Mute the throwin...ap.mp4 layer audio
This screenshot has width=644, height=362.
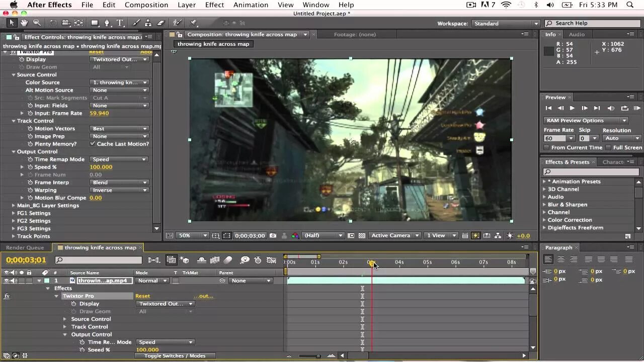click(x=14, y=281)
